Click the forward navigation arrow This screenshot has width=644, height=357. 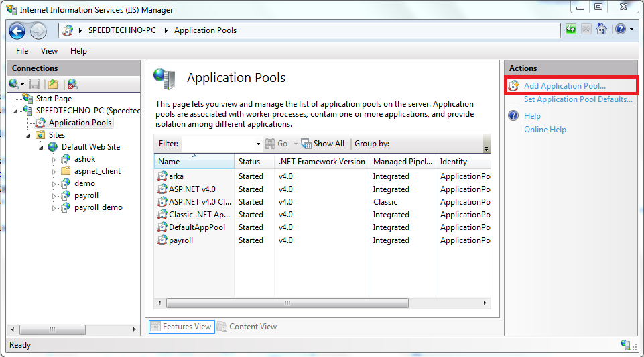tap(39, 31)
